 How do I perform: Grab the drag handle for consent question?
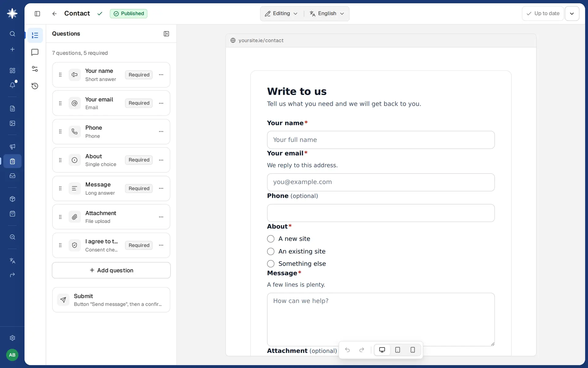(60, 245)
